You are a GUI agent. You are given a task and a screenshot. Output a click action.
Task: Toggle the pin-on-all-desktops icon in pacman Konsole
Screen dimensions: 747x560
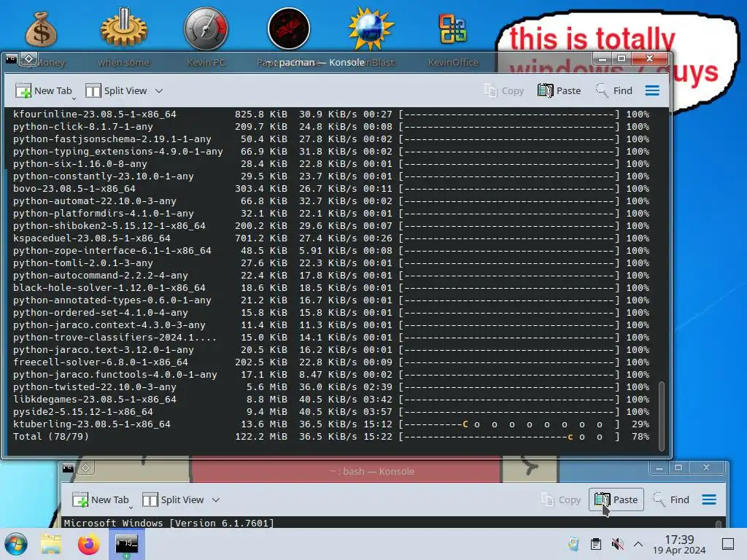[29, 59]
